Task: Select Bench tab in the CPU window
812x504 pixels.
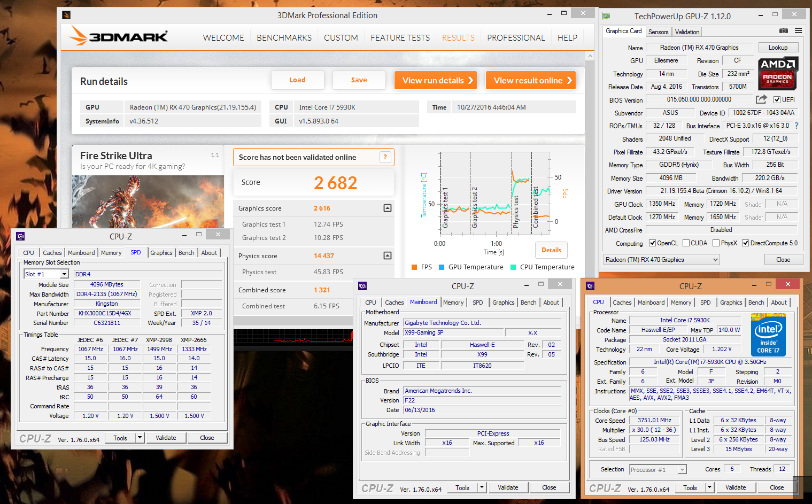Action: point(756,303)
